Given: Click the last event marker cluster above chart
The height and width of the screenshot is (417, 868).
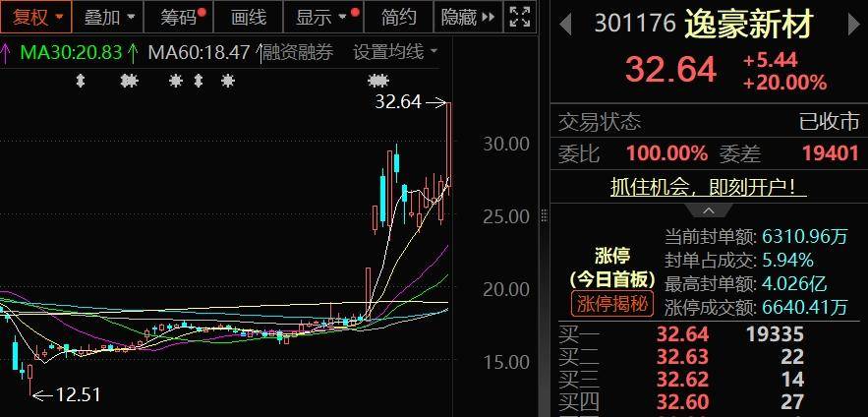Looking at the screenshot, I should pyautogui.click(x=378, y=82).
